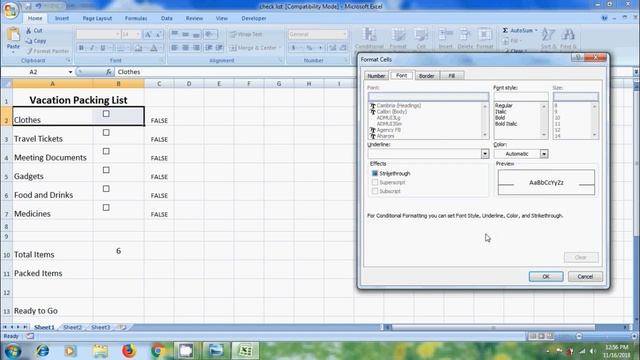Click the Windows Start orb
Image resolution: width=640 pixels, height=360 pixels.
click(13, 351)
